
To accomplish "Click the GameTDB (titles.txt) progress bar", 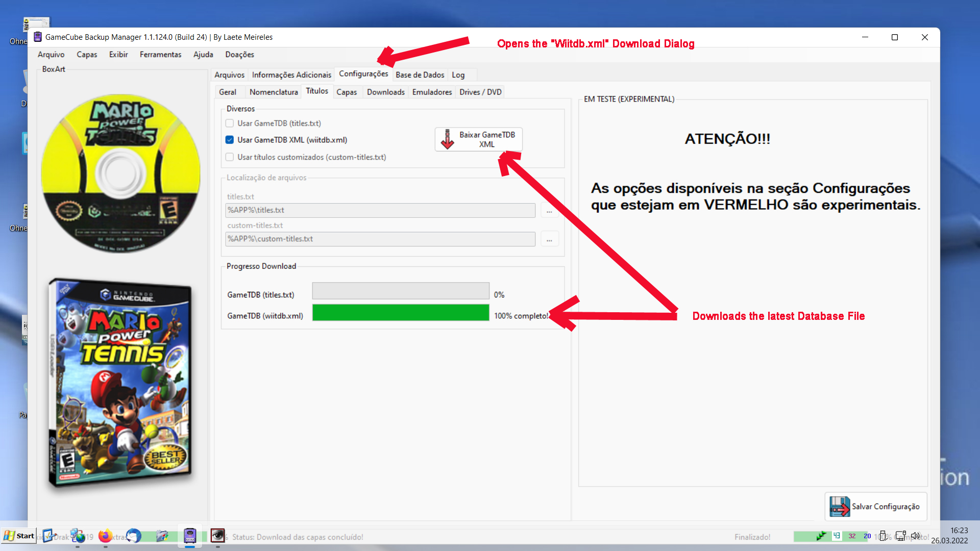I will coord(401,291).
